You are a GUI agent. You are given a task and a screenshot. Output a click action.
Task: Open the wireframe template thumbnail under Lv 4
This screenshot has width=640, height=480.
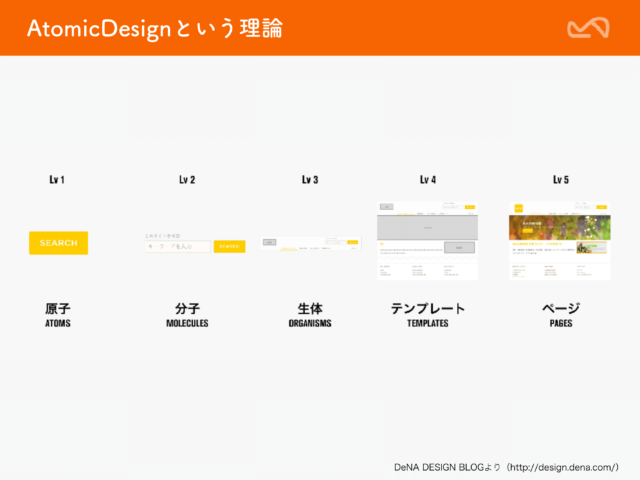tap(427, 240)
